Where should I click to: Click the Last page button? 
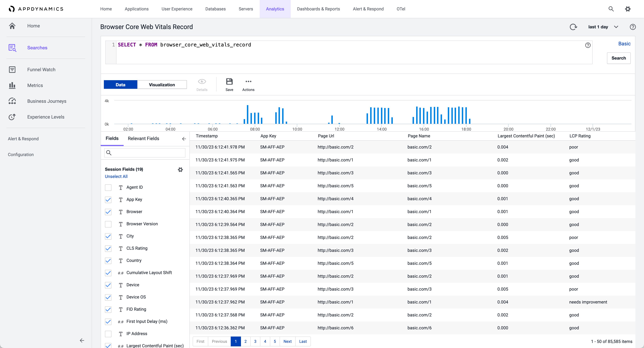pos(303,342)
